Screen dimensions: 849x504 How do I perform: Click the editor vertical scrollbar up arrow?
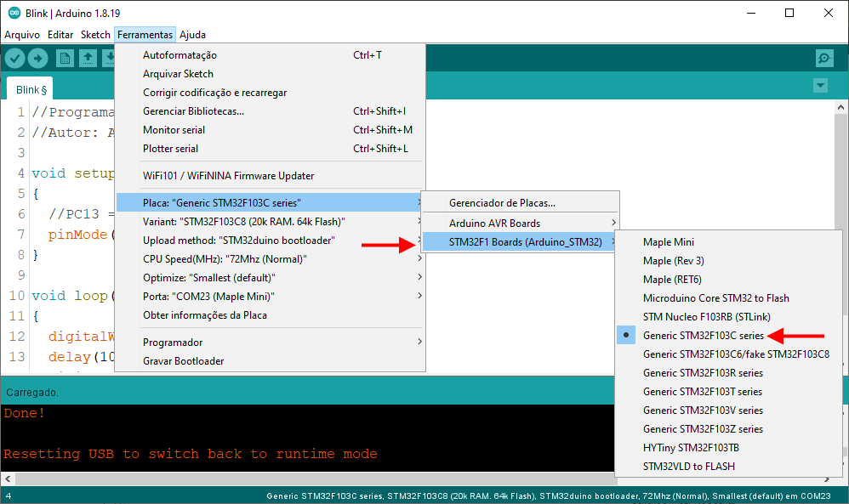point(840,107)
